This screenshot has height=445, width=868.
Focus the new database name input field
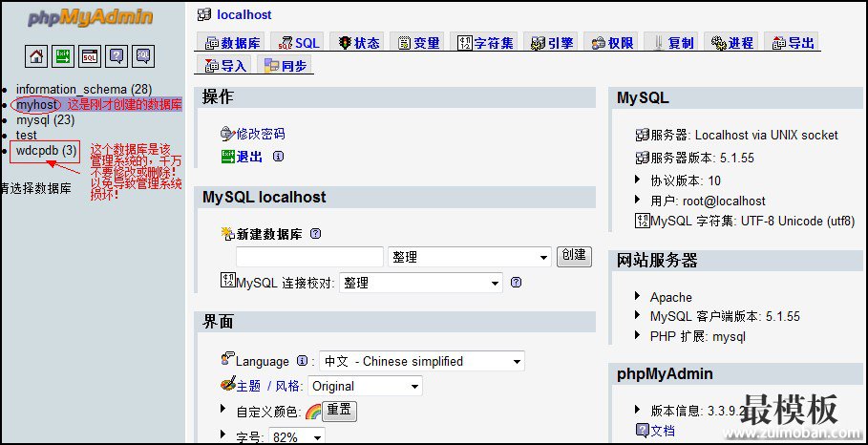[309, 257]
